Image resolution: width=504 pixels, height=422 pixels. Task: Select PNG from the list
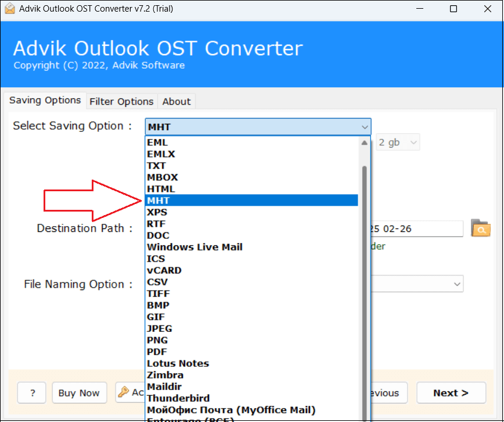coord(251,340)
